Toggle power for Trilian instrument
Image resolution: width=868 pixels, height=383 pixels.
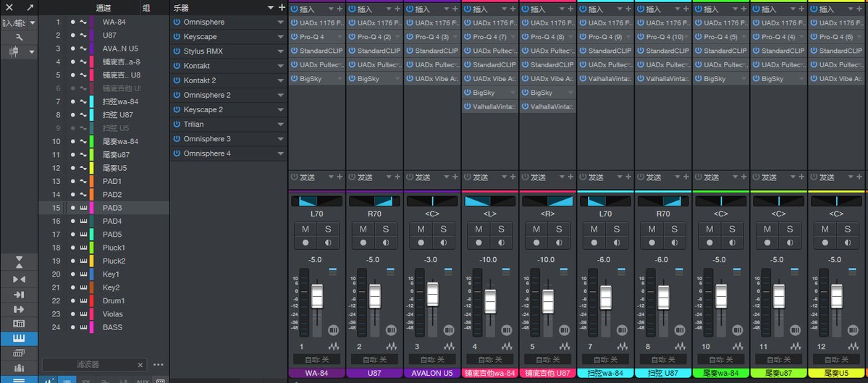tap(177, 124)
